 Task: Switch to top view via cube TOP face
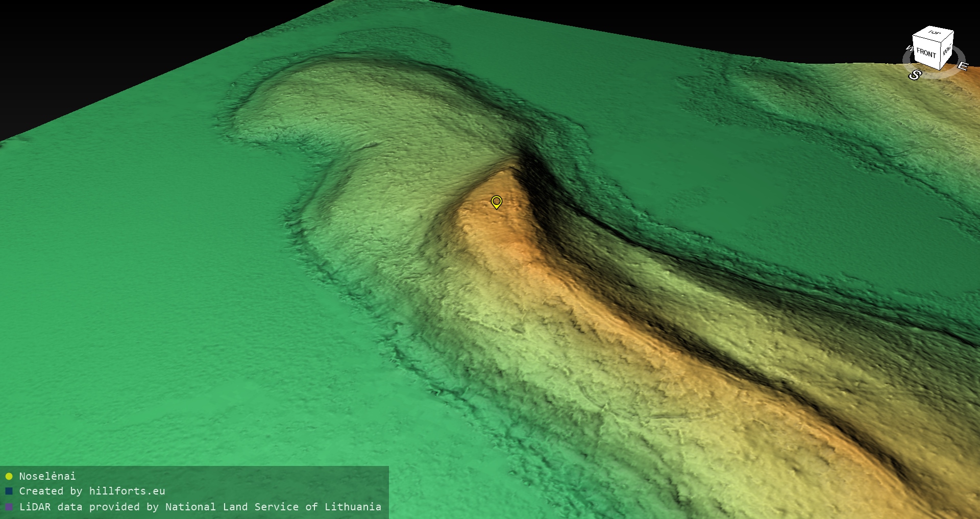[x=934, y=33]
